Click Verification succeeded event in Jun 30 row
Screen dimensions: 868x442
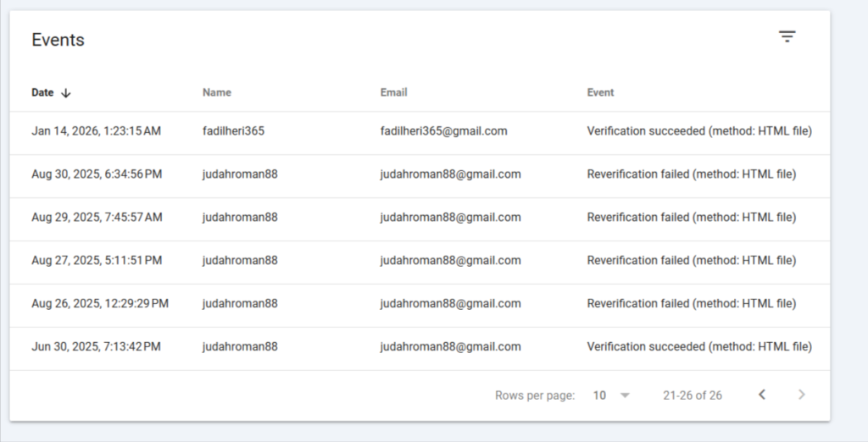699,347
